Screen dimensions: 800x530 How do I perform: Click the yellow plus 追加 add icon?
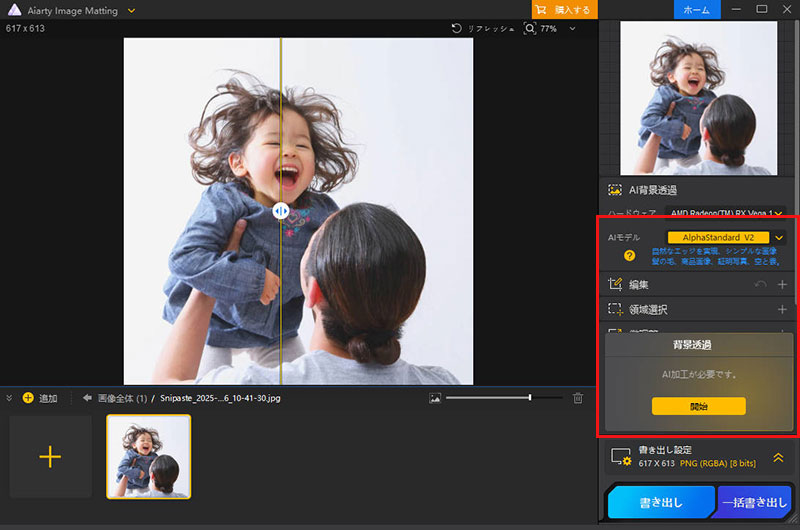click(29, 398)
